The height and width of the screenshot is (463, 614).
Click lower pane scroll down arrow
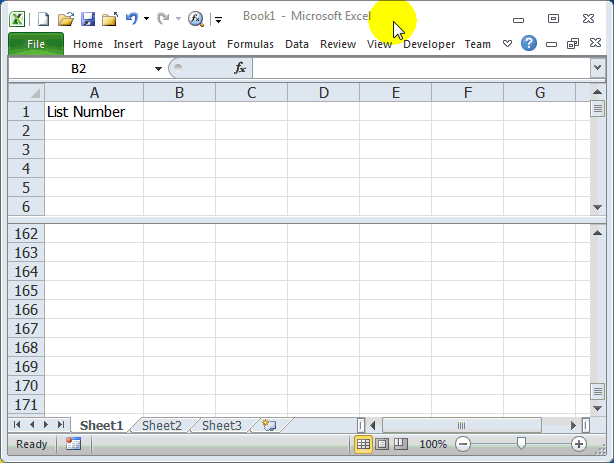[x=597, y=408]
